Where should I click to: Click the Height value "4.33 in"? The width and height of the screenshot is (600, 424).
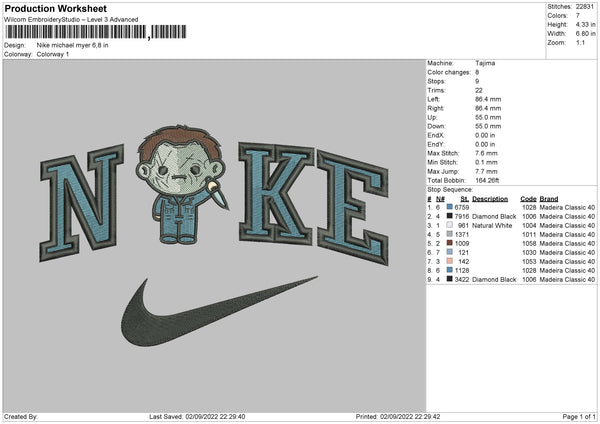(585, 24)
